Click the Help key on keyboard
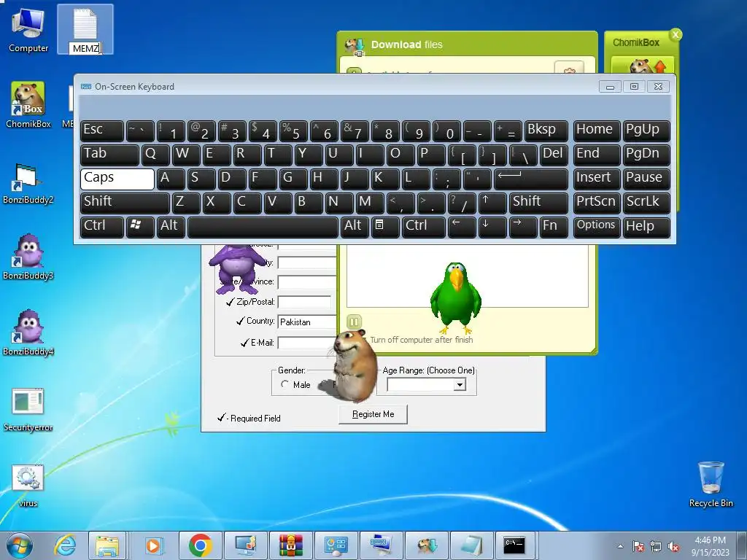Screen dimensions: 747x560 [646, 227]
